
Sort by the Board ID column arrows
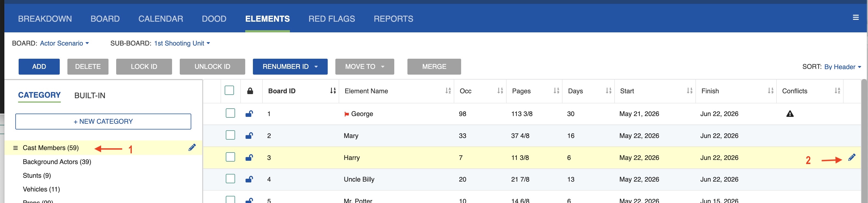point(333,91)
